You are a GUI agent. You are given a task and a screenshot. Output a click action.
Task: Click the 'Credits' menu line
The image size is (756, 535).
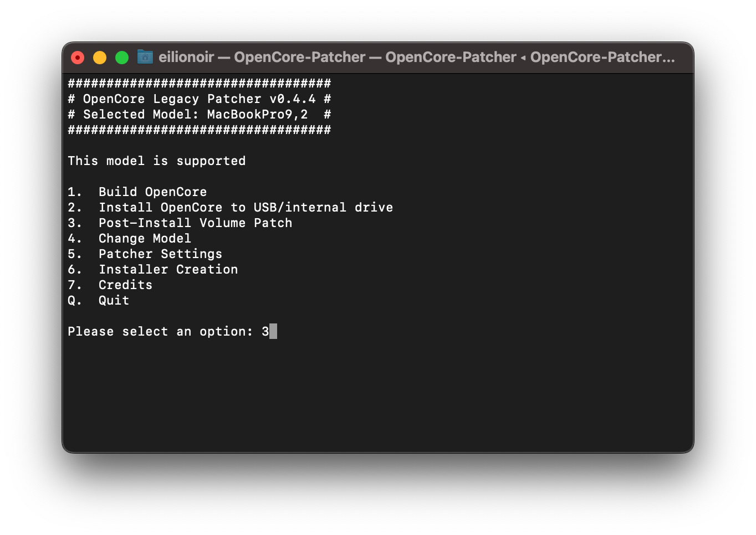click(125, 285)
